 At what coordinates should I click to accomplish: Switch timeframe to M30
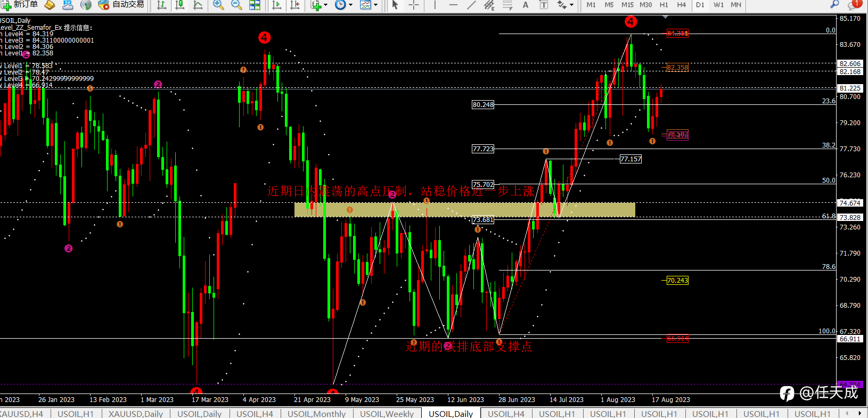coord(645,5)
